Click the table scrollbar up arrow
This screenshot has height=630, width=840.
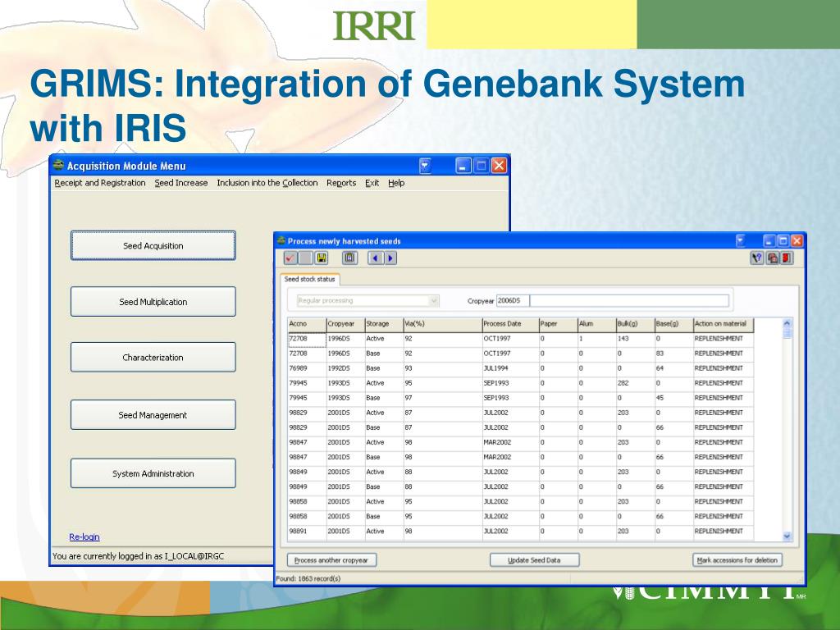click(x=787, y=323)
